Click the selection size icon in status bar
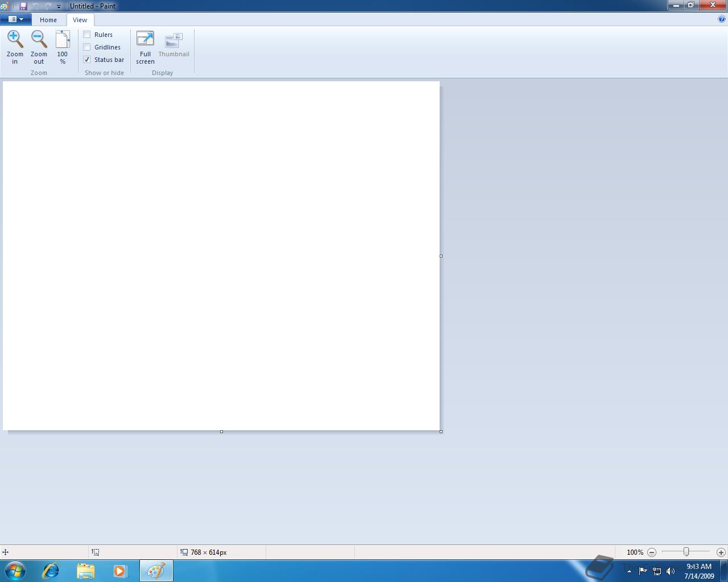Viewport: 728px width, 582px height. coord(96,552)
